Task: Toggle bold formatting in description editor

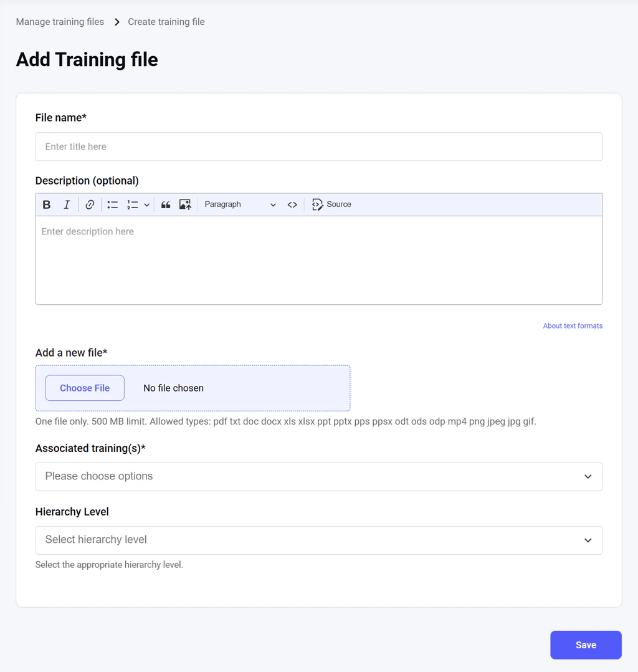Action: click(x=47, y=204)
